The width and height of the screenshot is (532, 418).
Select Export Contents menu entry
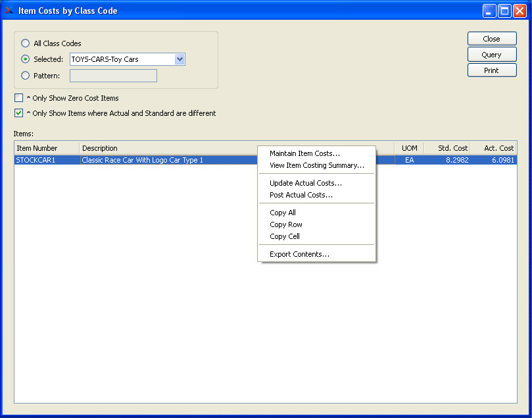point(316,254)
